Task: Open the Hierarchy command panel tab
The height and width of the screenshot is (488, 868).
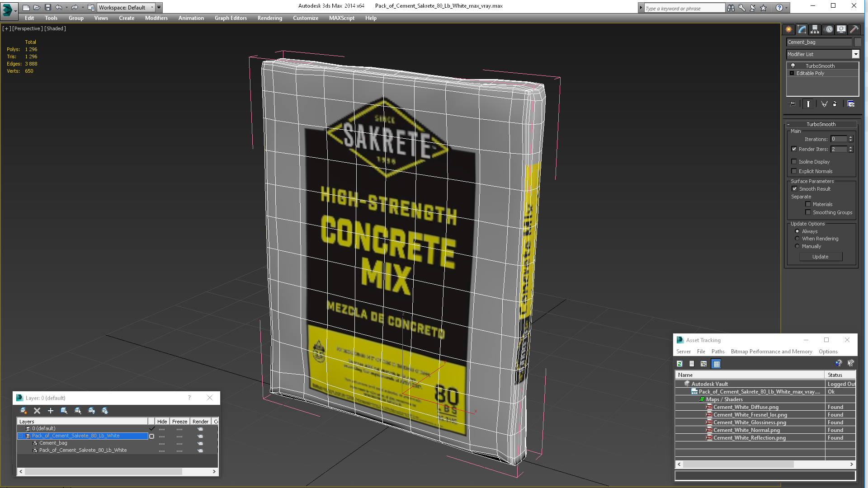Action: pyautogui.click(x=815, y=29)
